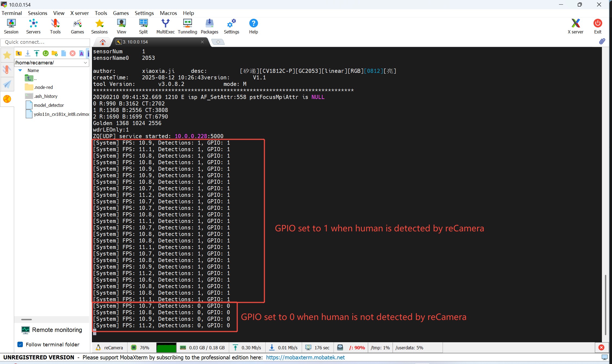
Task: Click the Packages toolbar icon
Action: pos(209,26)
